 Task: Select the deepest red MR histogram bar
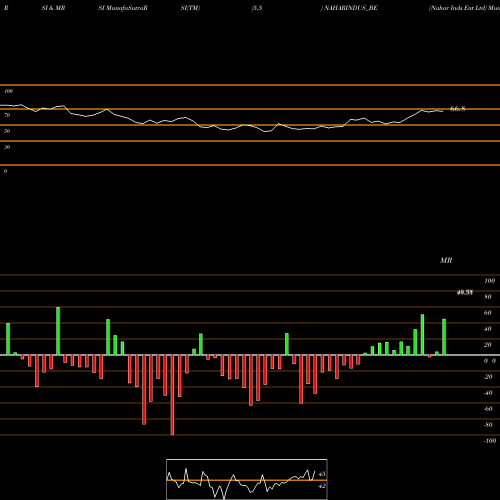tap(172, 395)
